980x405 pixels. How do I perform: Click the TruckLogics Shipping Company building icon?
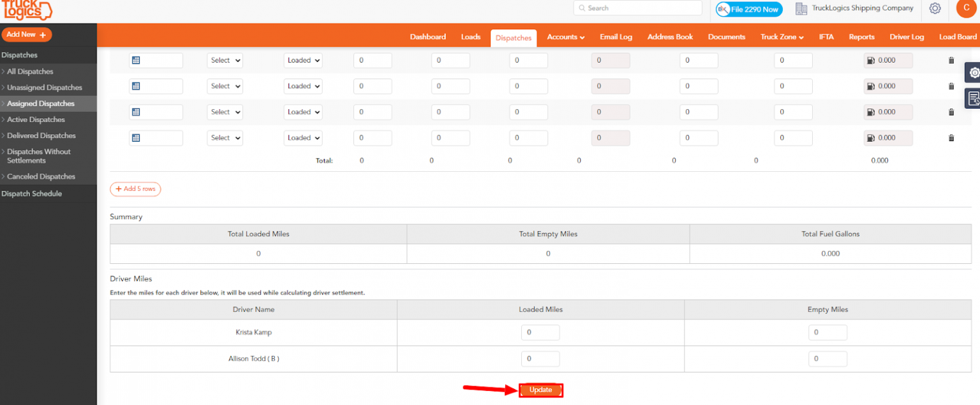click(x=801, y=8)
